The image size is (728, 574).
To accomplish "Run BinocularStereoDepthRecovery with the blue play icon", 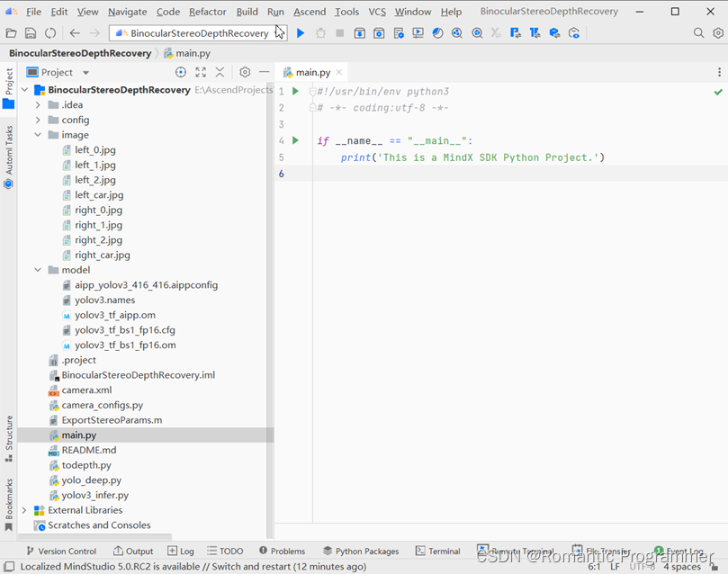I will point(301,33).
